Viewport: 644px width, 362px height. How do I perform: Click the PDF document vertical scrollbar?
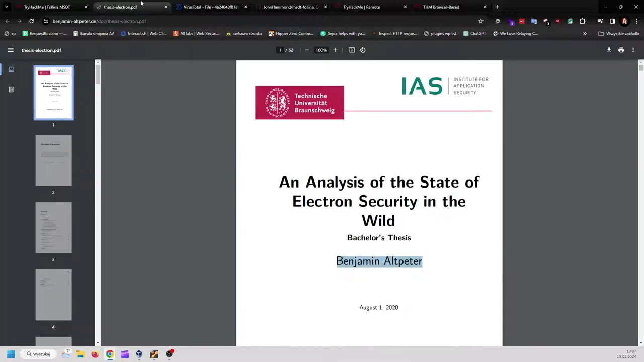click(x=640, y=68)
